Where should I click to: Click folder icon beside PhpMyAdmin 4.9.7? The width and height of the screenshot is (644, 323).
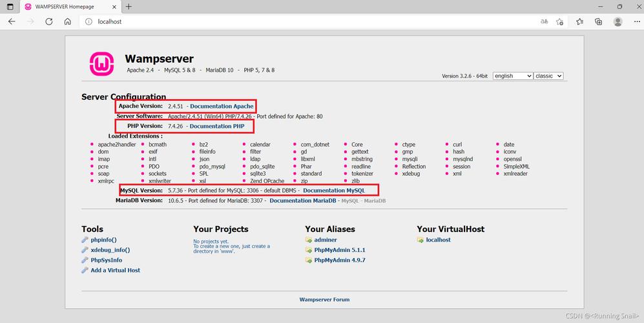309,260
